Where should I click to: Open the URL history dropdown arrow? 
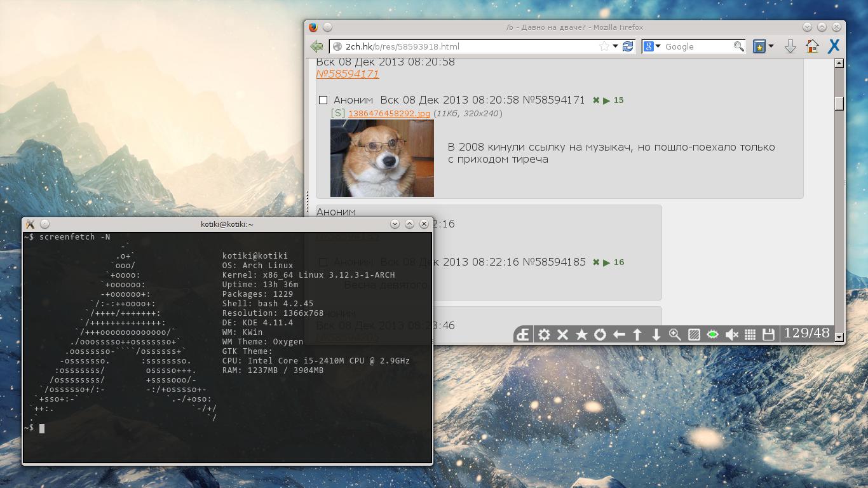615,46
